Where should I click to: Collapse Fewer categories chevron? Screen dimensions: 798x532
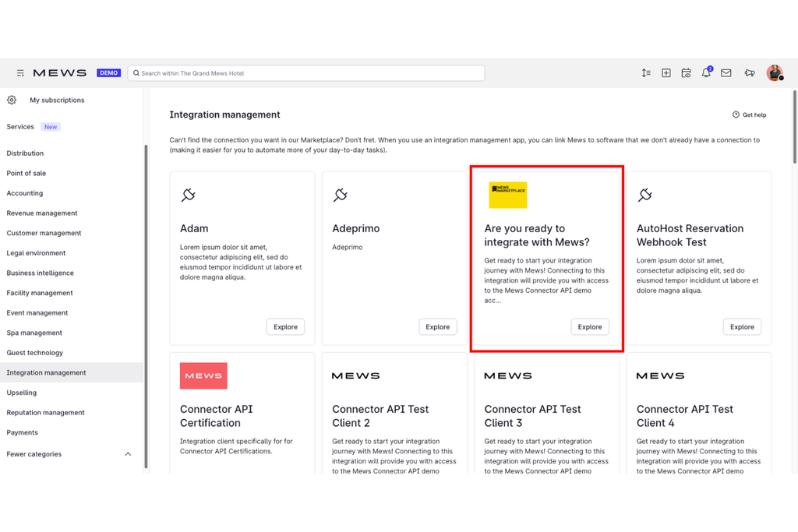pos(128,454)
